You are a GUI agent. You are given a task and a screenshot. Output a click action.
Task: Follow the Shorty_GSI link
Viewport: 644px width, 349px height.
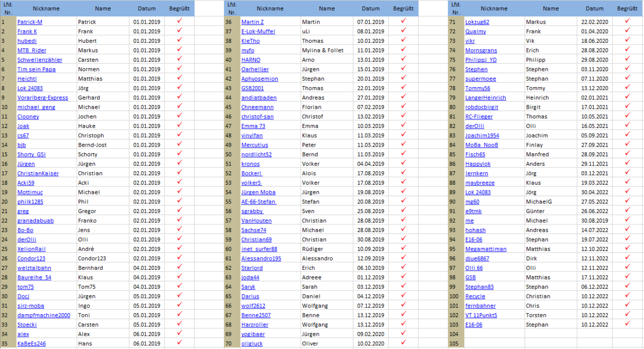pyautogui.click(x=31, y=155)
